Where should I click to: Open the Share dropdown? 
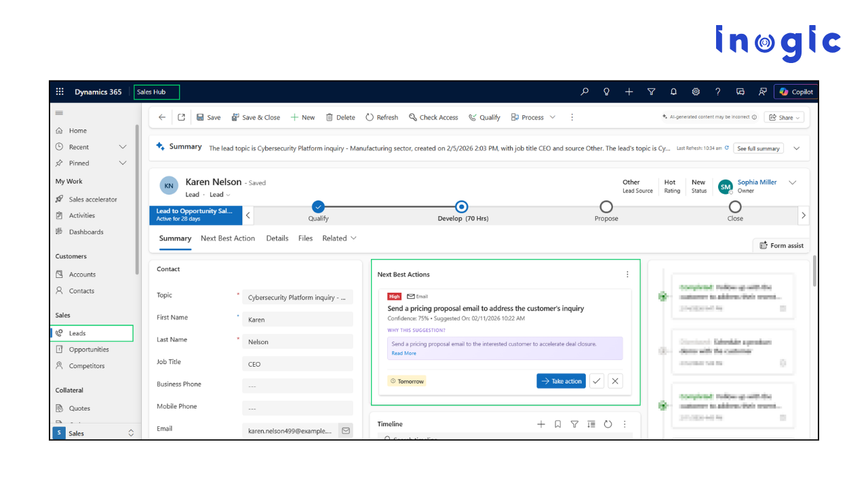pyautogui.click(x=784, y=117)
